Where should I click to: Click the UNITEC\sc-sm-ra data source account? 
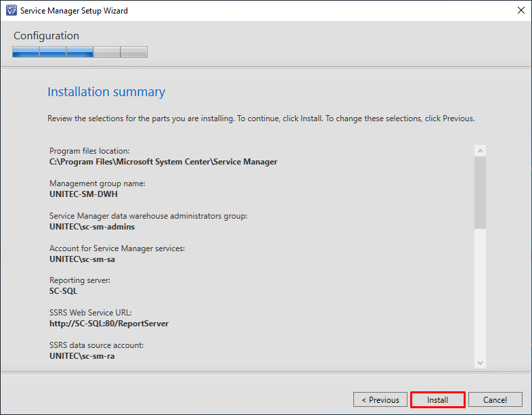[x=82, y=356]
